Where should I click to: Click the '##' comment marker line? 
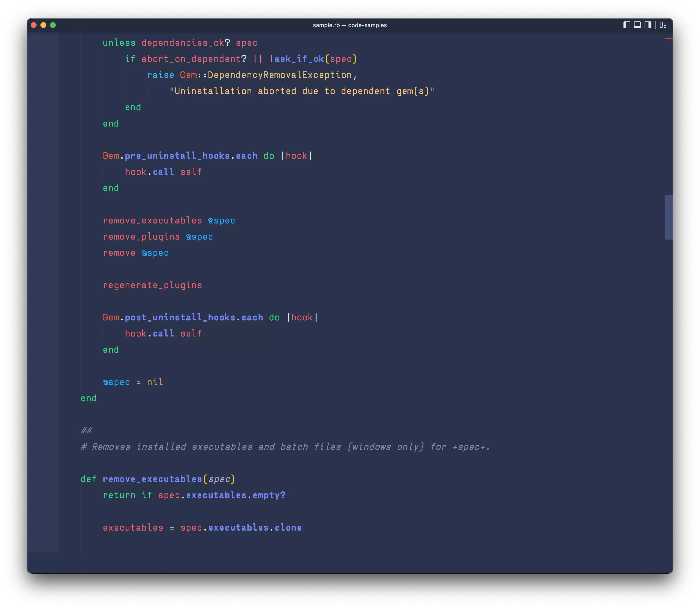click(86, 431)
